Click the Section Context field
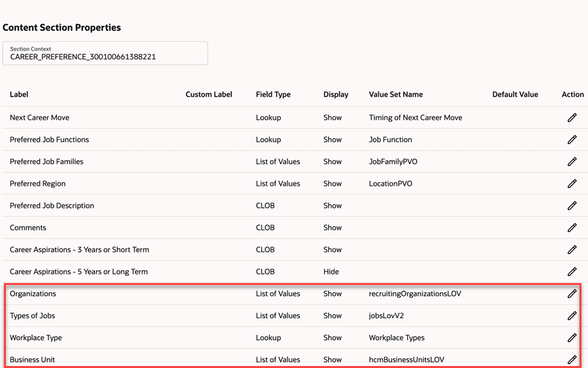Screen dimensions: 588x368 coord(105,53)
